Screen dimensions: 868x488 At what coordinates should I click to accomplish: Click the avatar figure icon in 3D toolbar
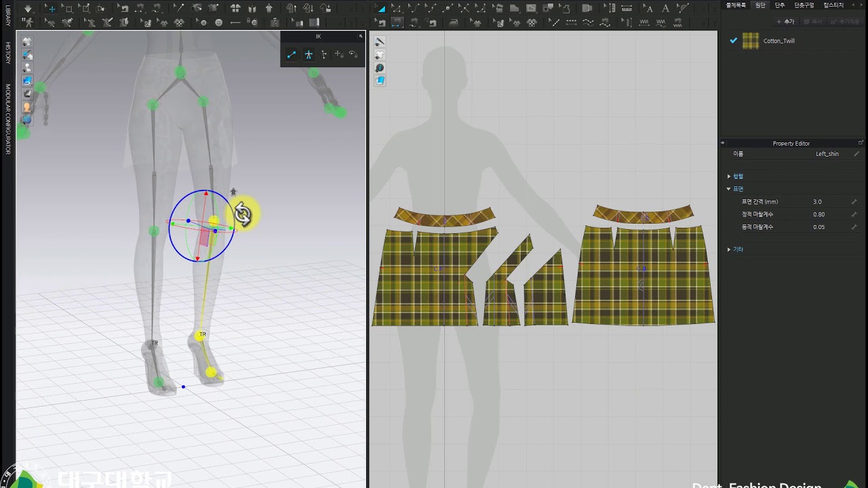pyautogui.click(x=269, y=9)
